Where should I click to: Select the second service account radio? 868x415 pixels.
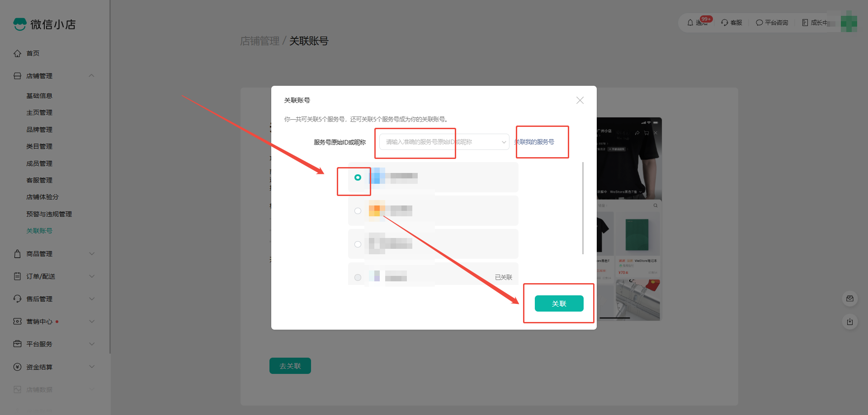(x=358, y=211)
